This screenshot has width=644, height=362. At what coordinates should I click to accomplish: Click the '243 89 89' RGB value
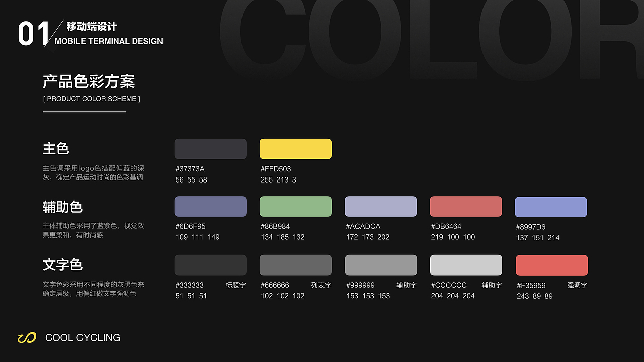click(x=535, y=296)
